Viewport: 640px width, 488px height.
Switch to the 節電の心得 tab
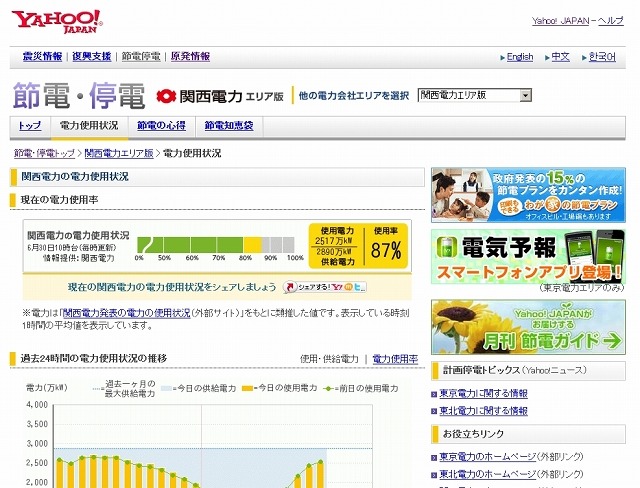coord(161,126)
